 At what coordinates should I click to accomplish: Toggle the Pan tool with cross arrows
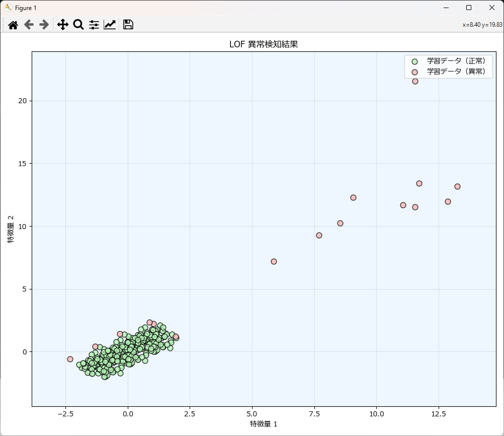(62, 25)
